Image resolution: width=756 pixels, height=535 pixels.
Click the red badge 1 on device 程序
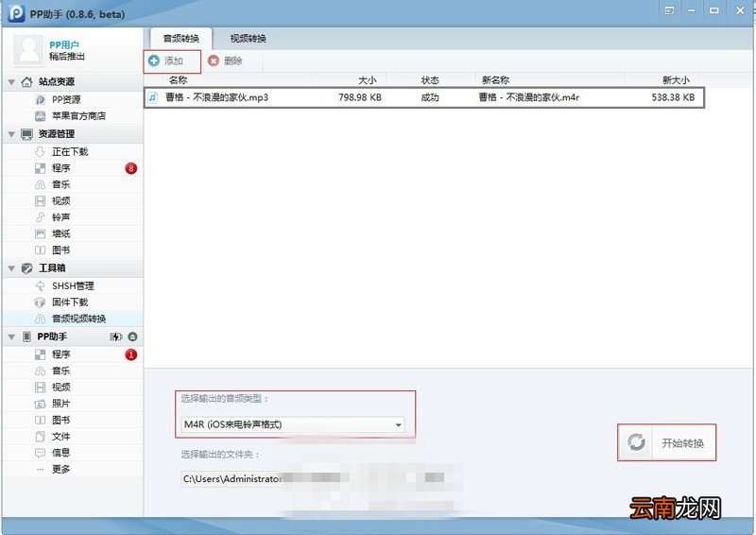click(130, 354)
